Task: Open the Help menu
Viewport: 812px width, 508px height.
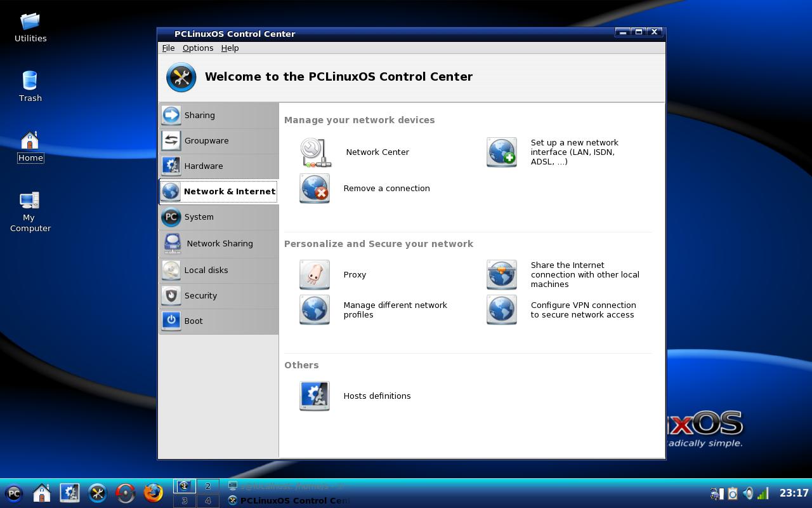Action: 230,48
